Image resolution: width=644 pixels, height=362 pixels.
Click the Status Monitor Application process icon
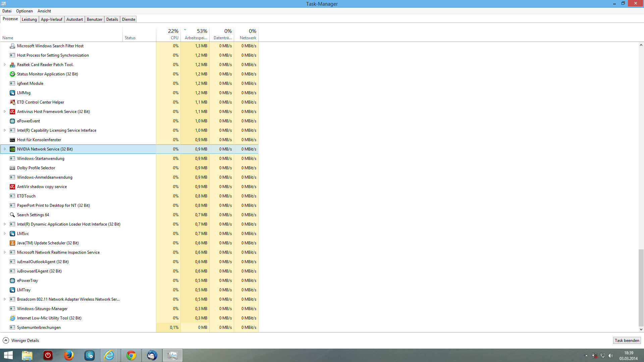(12, 74)
